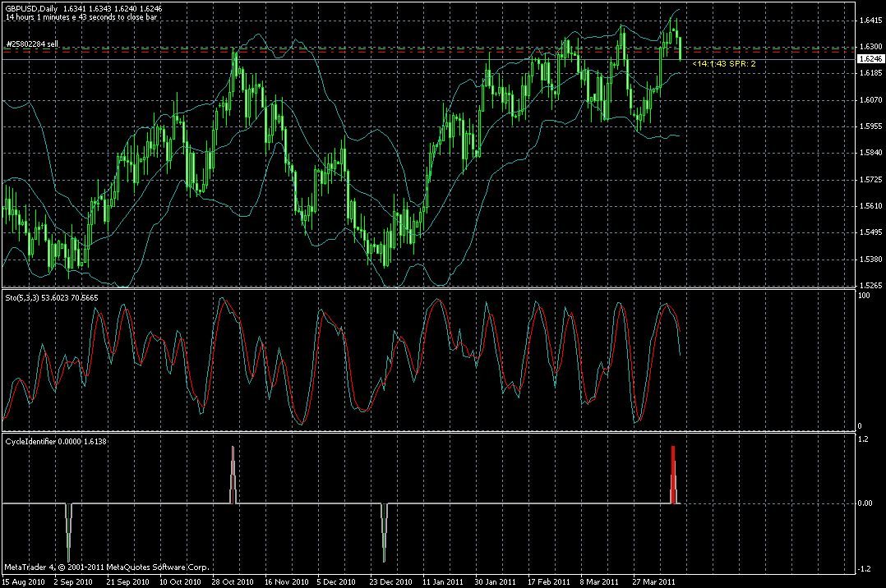The width and height of the screenshot is (886, 588).
Task: Click the "5 Dec 2010" date label
Action: (336, 581)
